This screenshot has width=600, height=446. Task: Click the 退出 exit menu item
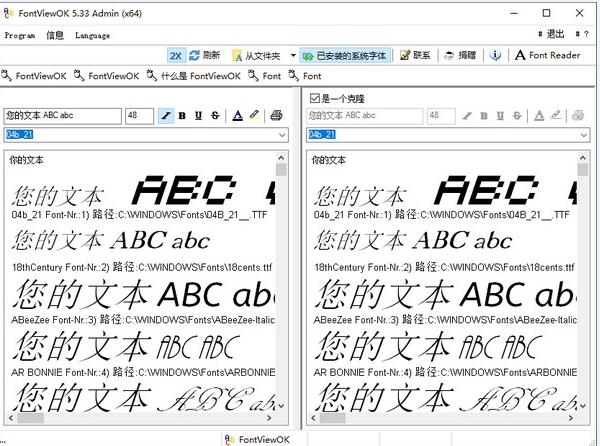pyautogui.click(x=551, y=34)
